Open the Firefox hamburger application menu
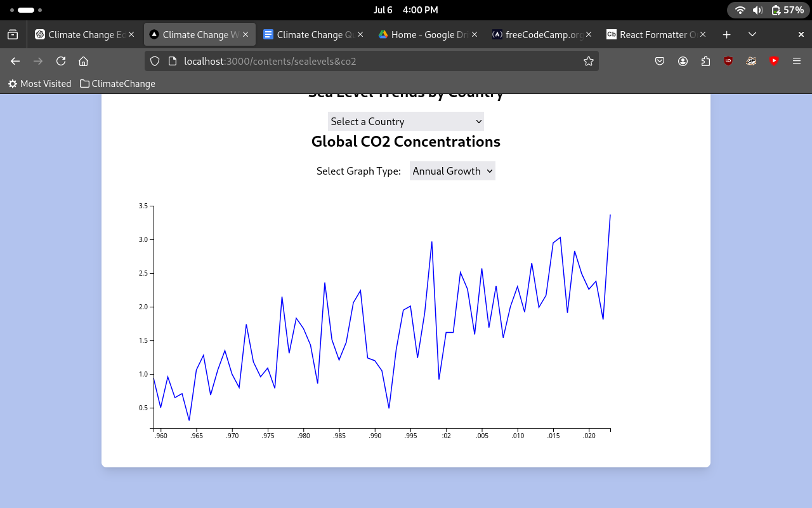The width and height of the screenshot is (812, 508). 797,61
